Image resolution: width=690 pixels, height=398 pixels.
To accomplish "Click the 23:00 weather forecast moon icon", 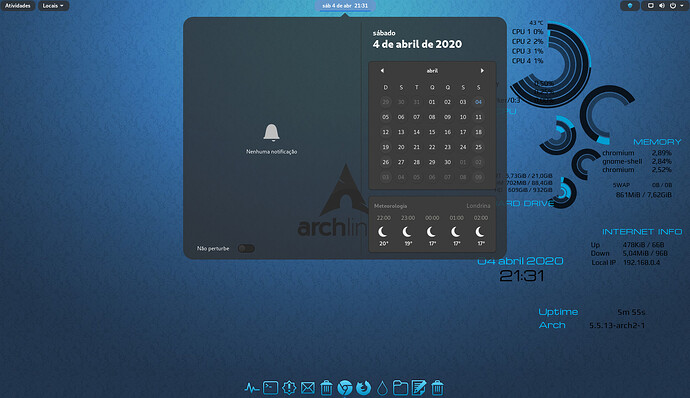I will coord(407,231).
